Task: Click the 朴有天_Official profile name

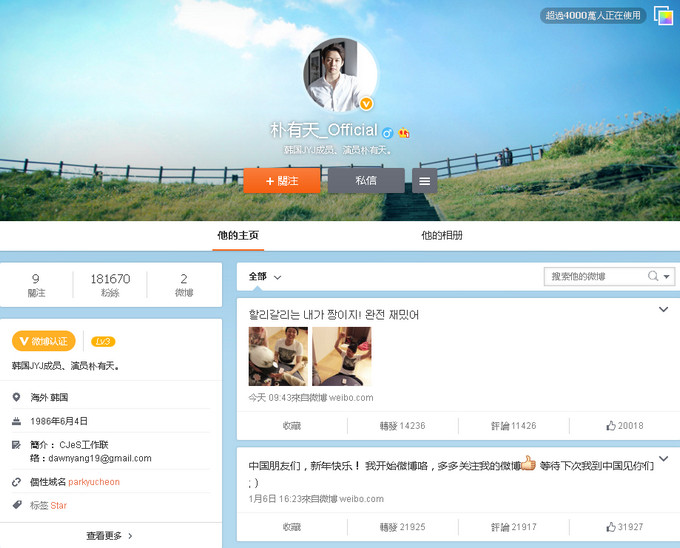Action: (324, 130)
